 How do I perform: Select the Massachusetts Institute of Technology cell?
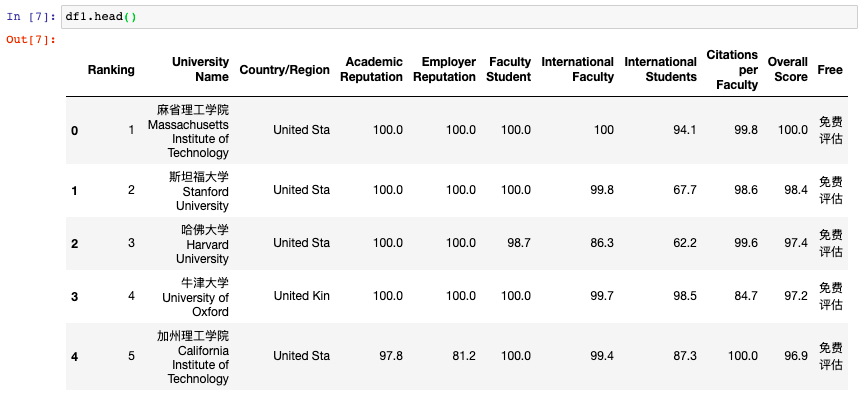188,131
